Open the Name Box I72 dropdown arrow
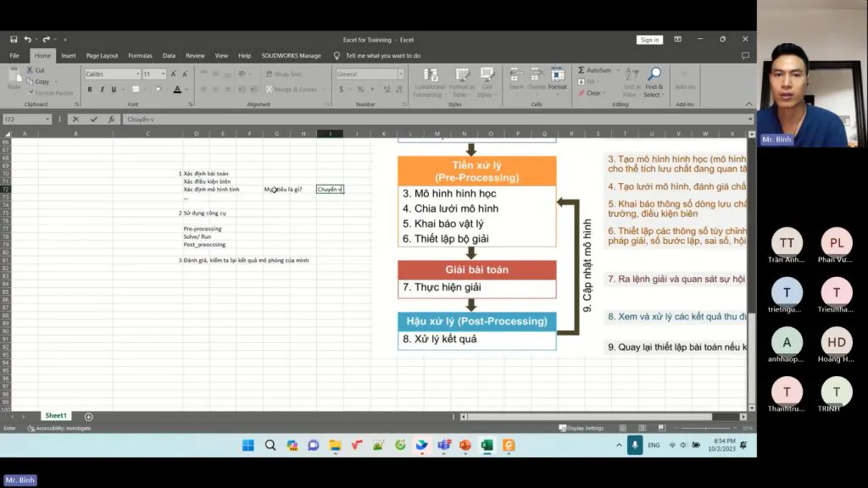The width and height of the screenshot is (868, 488). [x=47, y=119]
